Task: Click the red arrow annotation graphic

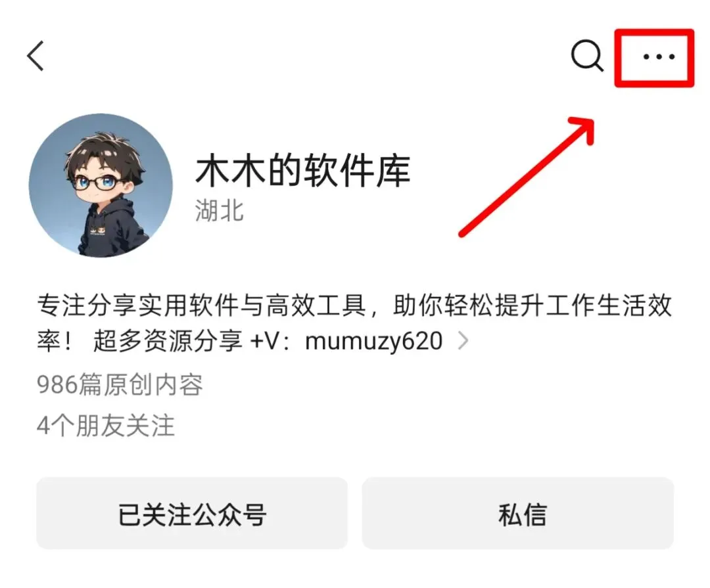Action: (x=527, y=177)
